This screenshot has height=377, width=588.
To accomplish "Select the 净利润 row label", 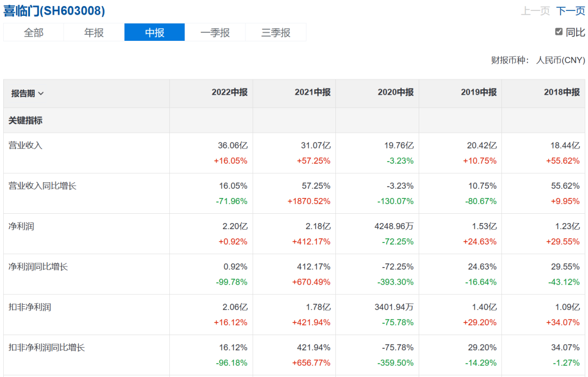I will tap(21, 226).
